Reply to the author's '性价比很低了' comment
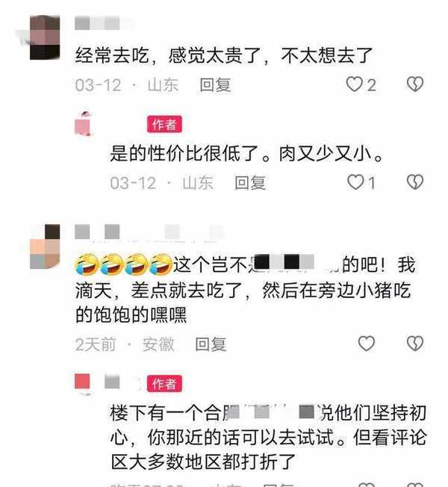The image size is (448, 487). 250,182
